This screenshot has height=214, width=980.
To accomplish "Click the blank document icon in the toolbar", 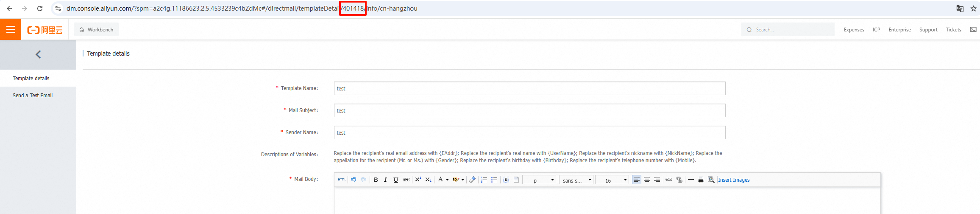I will coord(516,180).
